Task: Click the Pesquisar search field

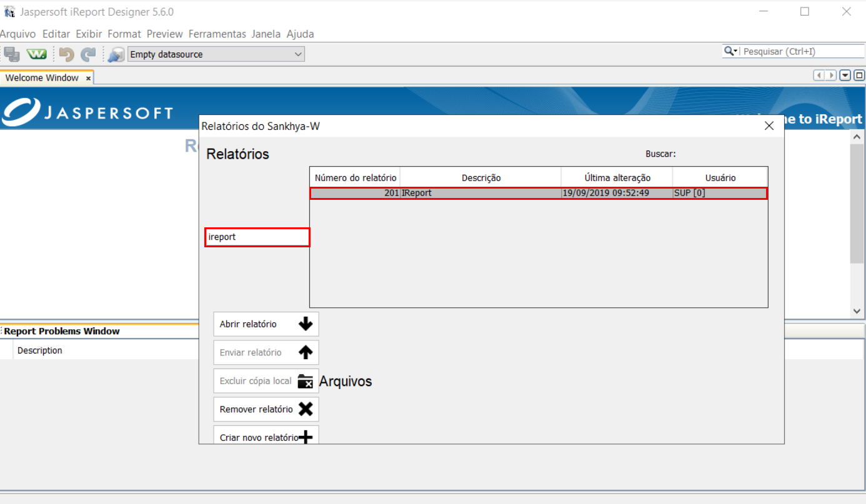Action: point(804,52)
